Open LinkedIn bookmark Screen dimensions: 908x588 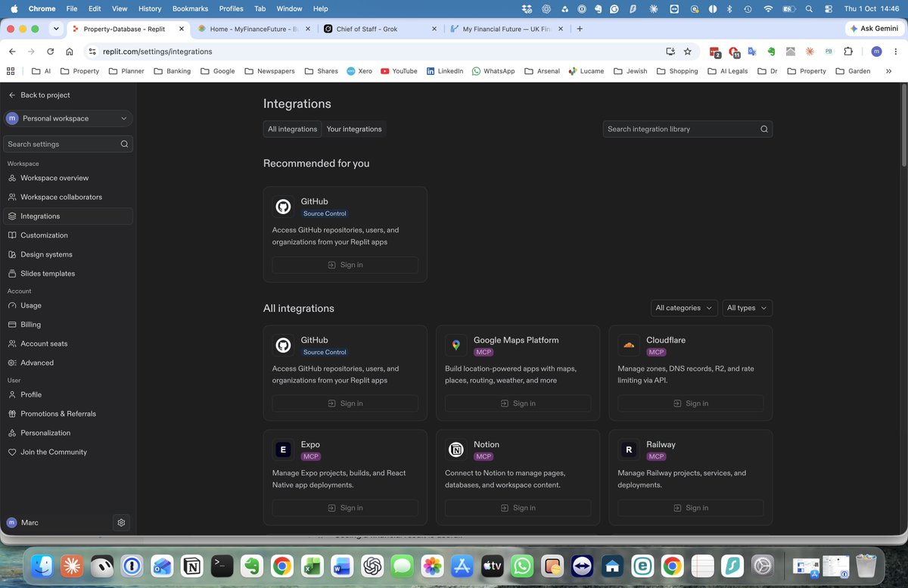pyautogui.click(x=445, y=71)
